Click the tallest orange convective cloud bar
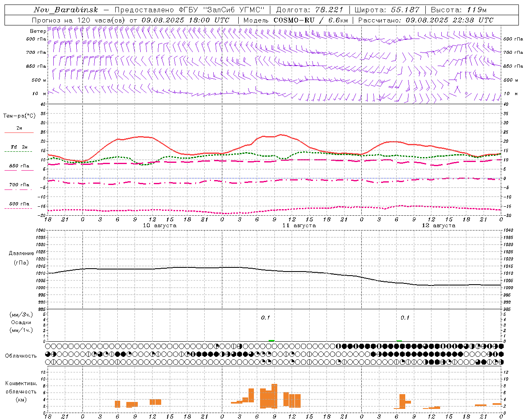Viewport: 525px width, 420px height. 274,396
